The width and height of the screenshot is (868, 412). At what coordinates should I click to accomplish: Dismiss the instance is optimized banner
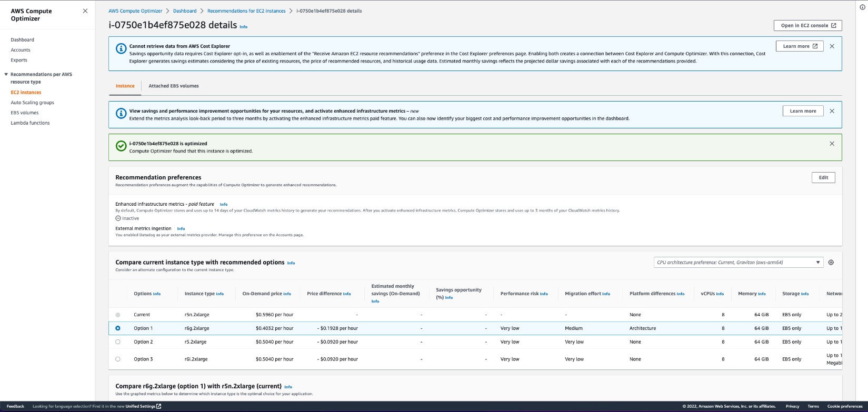coord(832,144)
